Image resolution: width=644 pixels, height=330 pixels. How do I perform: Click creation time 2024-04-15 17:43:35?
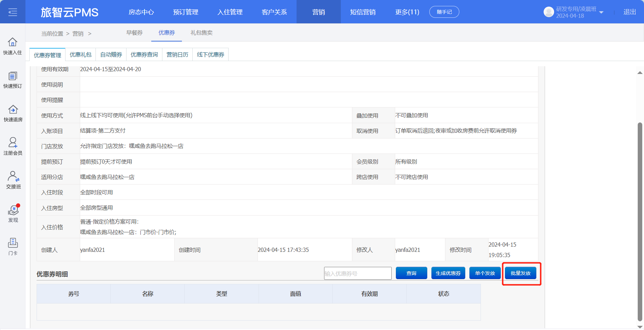coord(283,250)
